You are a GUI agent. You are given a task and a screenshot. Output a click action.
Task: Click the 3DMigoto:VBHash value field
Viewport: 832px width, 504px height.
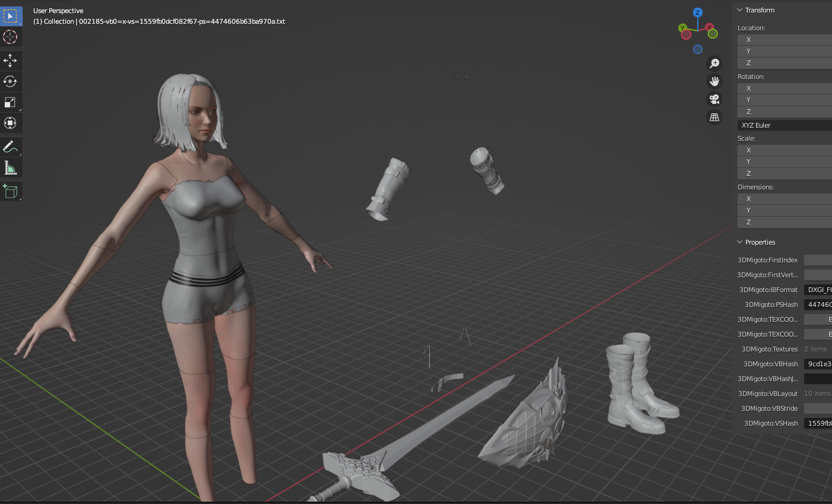coord(818,364)
